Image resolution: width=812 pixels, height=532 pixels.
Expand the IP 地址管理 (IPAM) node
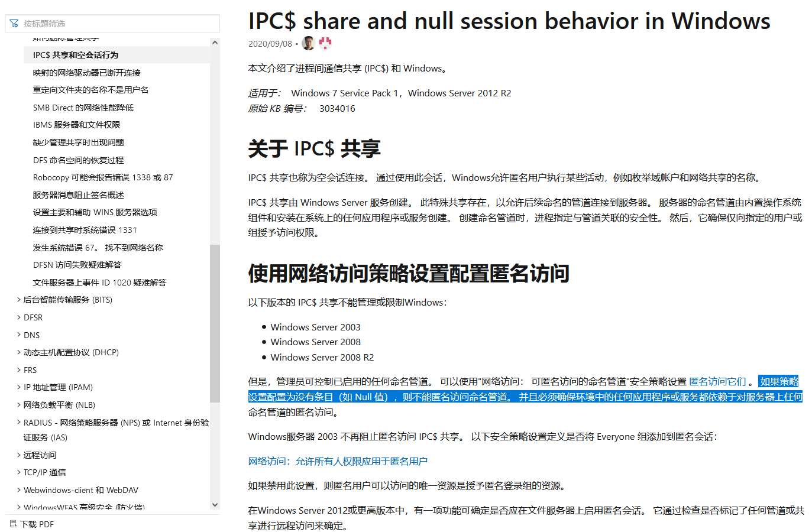pos(19,387)
